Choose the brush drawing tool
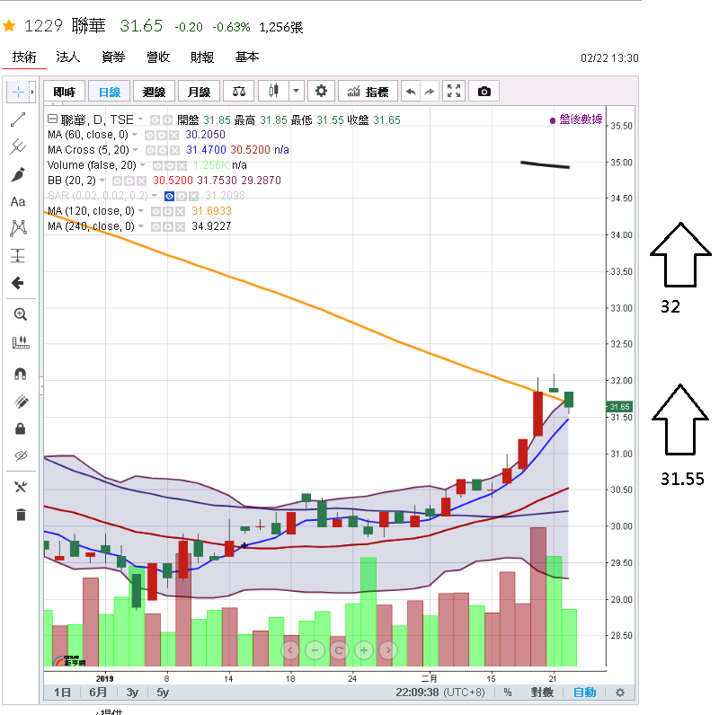 (18, 174)
